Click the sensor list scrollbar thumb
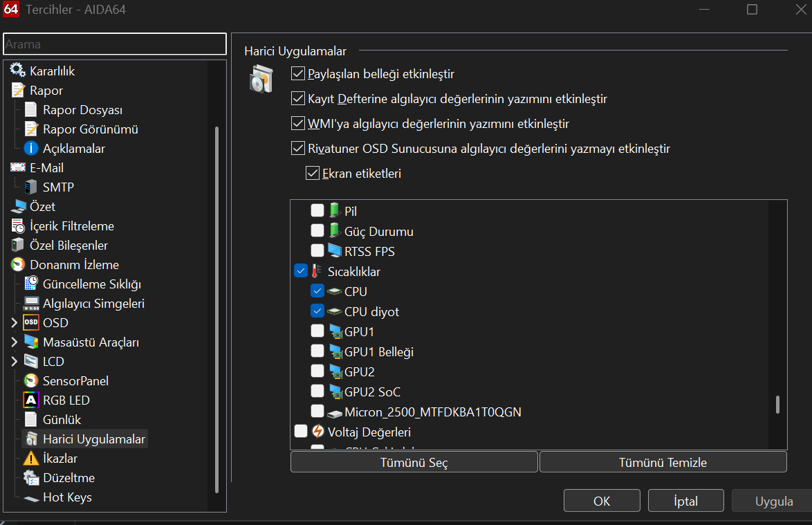Screen dimensions: 812x525 click(x=777, y=405)
